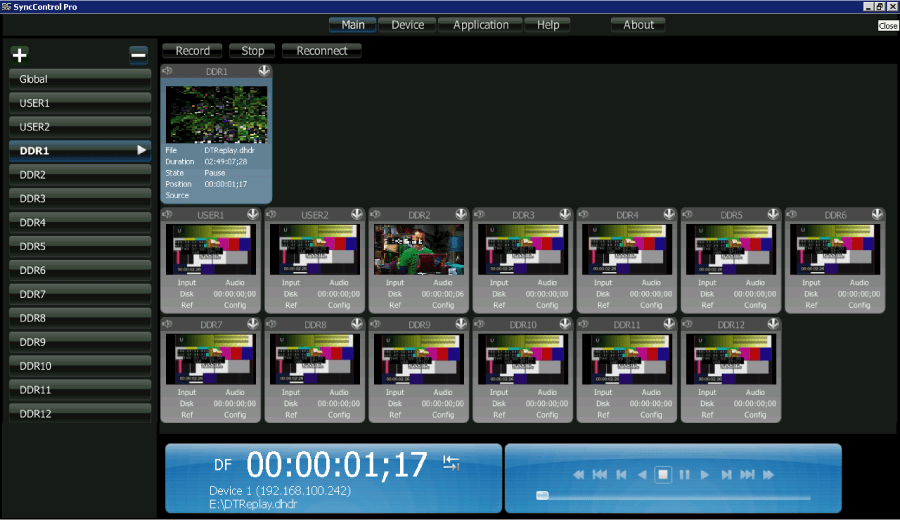Screen dimensions: 900x520
Task: Click the timecode swap icon beside 00:00:01;17
Action: tap(451, 463)
